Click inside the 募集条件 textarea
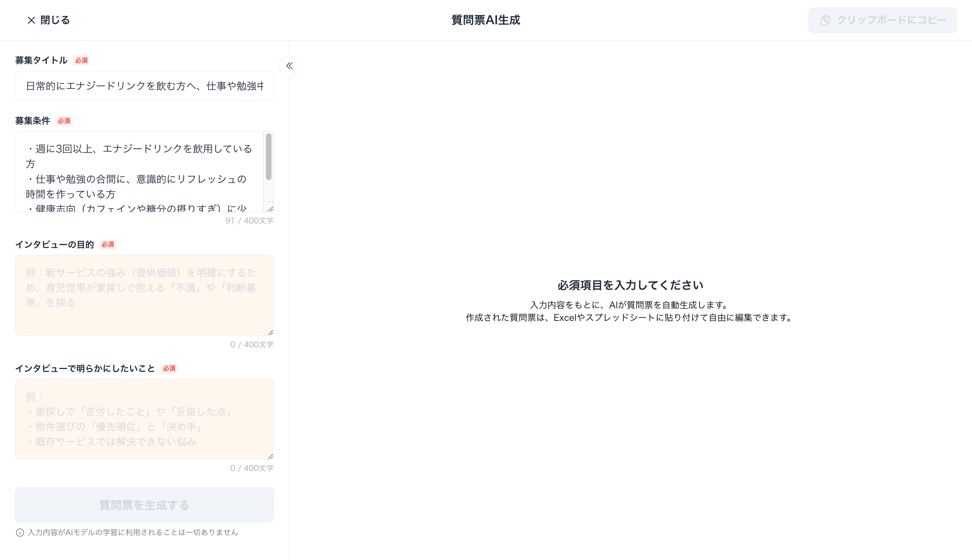Viewport: 972px width, 560px height. click(138, 171)
